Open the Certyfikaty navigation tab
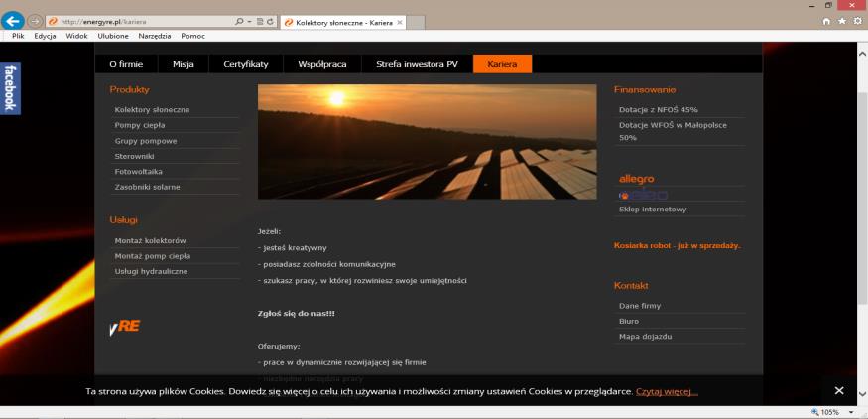Viewport: 868px width, 419px height. pyautogui.click(x=246, y=64)
